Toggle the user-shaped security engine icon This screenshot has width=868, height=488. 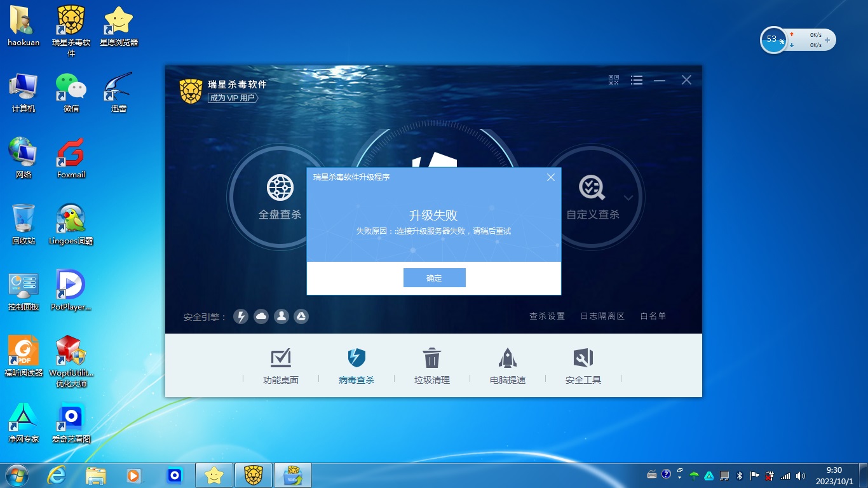(x=281, y=316)
